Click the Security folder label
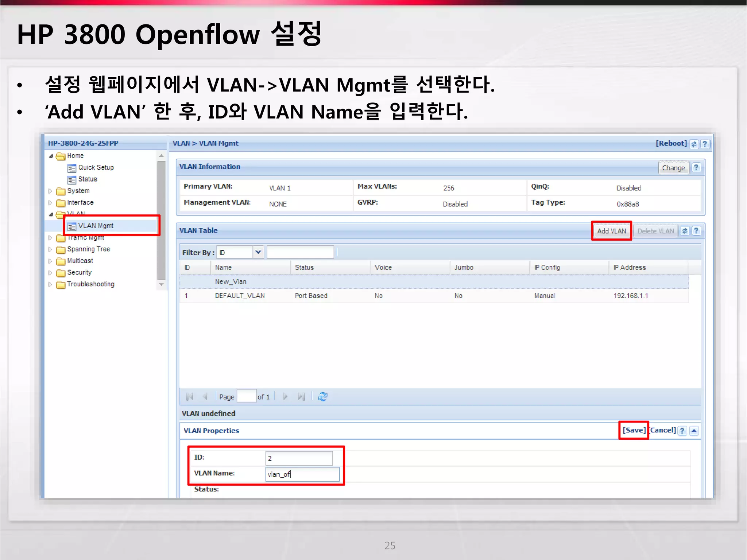Viewport: 747px width, 560px height. click(80, 272)
